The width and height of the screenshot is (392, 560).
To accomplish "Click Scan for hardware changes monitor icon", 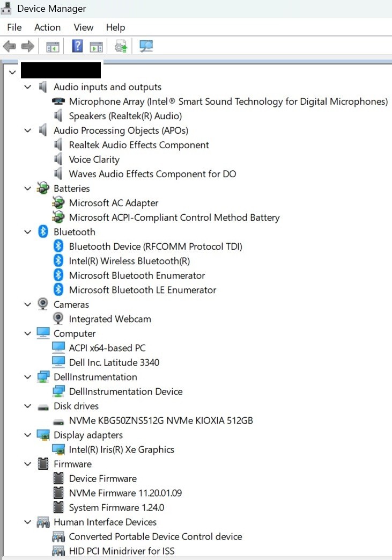I will click(x=146, y=46).
